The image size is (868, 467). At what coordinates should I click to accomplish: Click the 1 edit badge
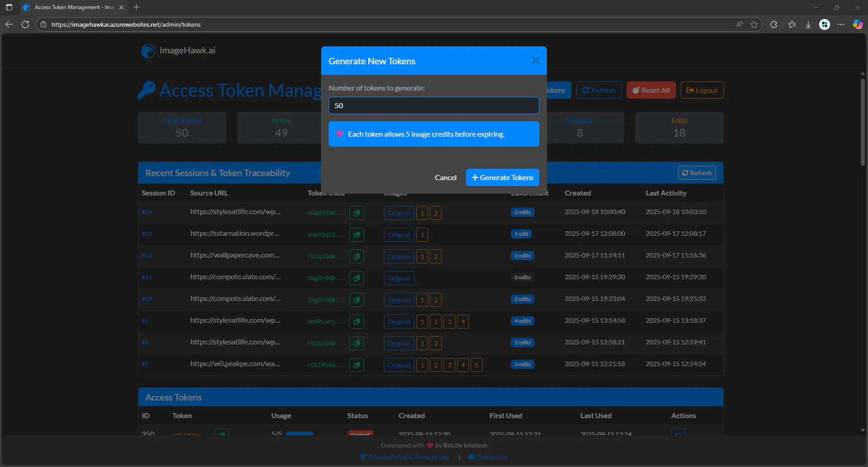click(521, 234)
